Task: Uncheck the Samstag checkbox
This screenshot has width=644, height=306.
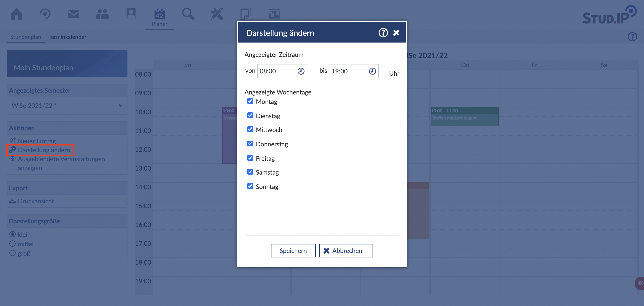Action: (x=250, y=172)
